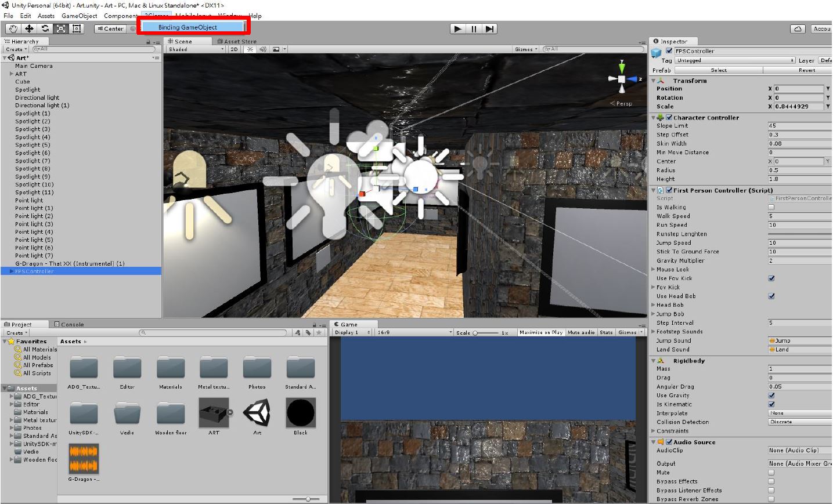Open the Editor folder thumbnail
Image resolution: width=833 pixels, height=504 pixels.
127,368
